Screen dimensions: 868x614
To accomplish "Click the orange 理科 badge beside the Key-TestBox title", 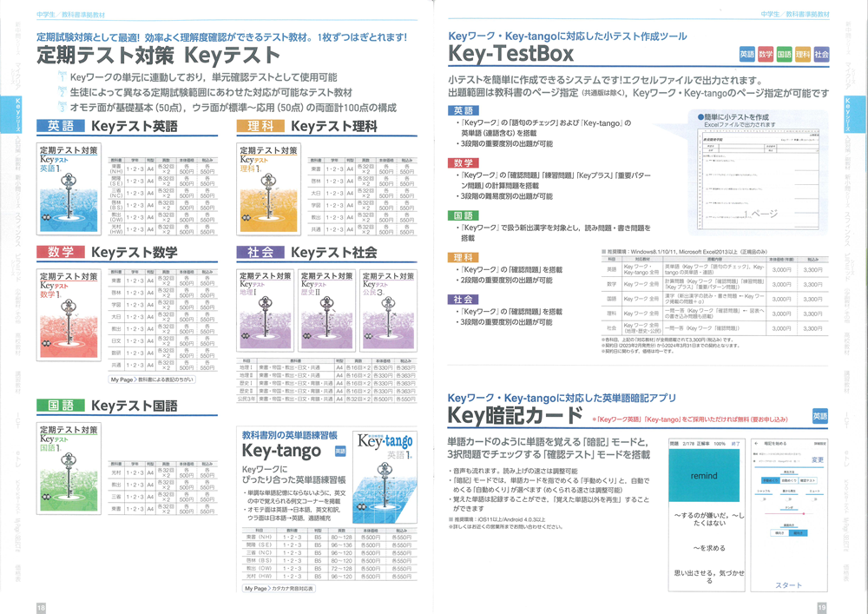I will pos(803,54).
